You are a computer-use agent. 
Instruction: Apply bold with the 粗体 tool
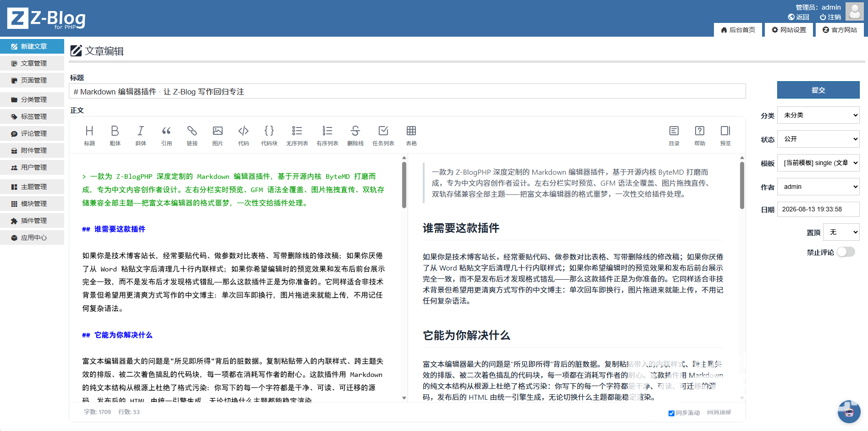point(115,136)
